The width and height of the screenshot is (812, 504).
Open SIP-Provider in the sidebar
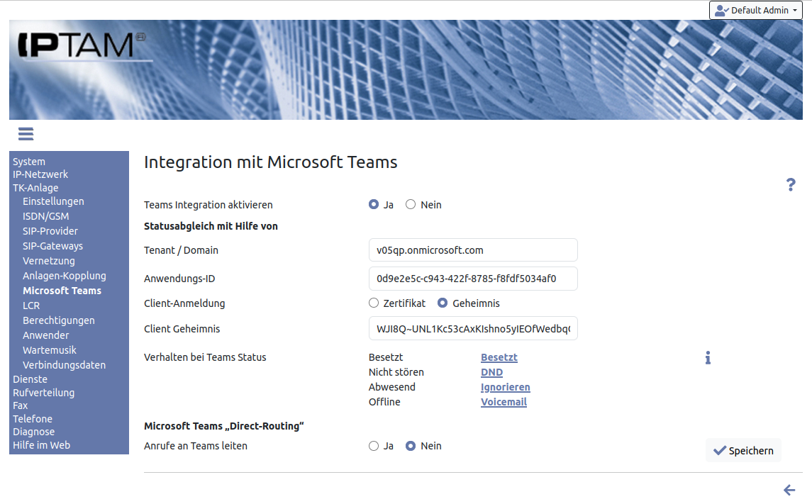point(50,231)
